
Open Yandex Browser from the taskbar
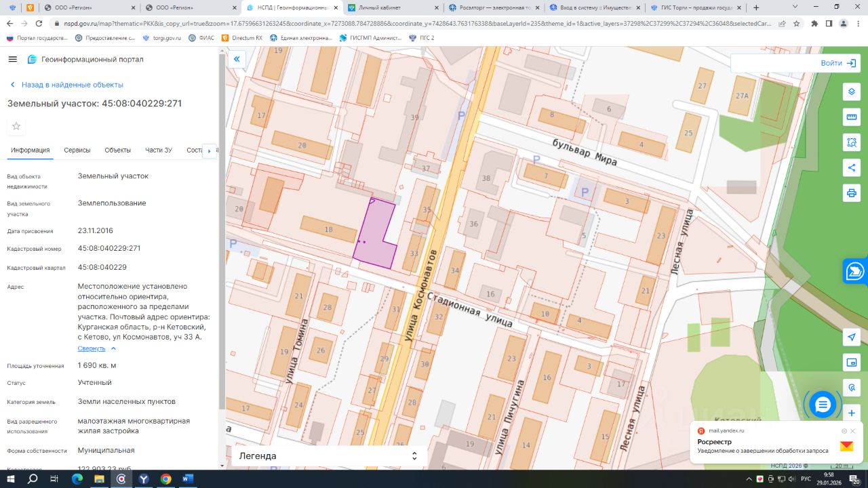(144, 479)
